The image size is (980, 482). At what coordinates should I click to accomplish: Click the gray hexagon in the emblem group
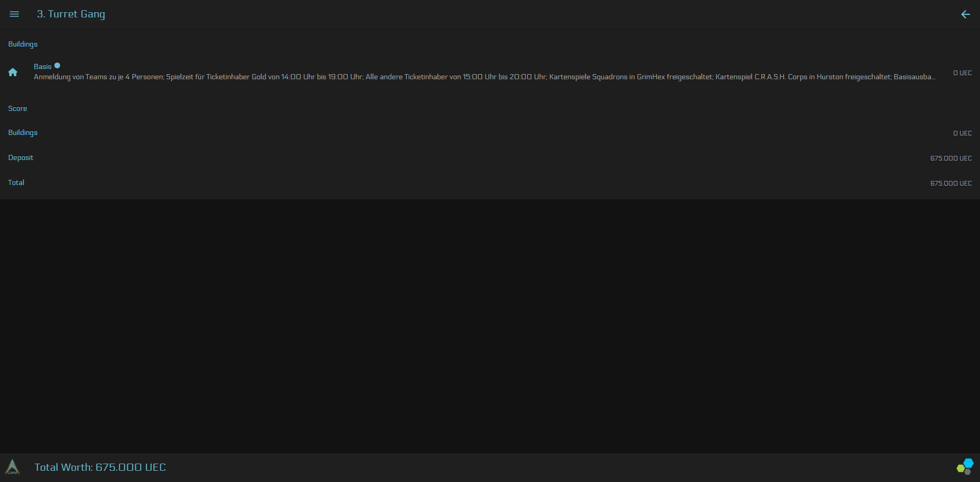(x=968, y=472)
